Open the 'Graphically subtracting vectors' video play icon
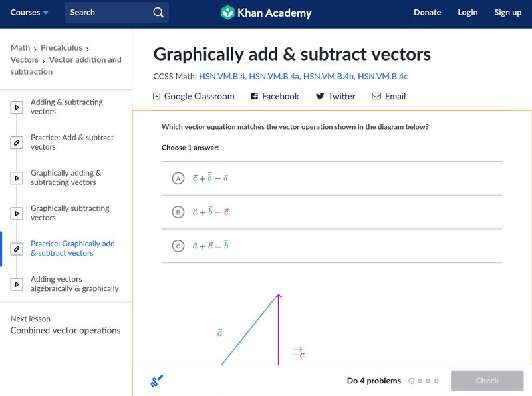 pos(17,213)
